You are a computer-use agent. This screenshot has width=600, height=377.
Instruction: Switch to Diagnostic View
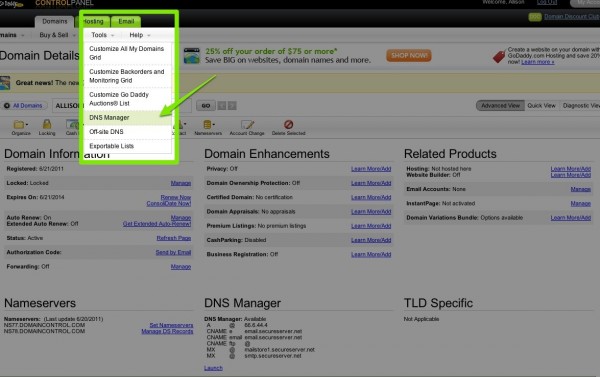point(581,106)
